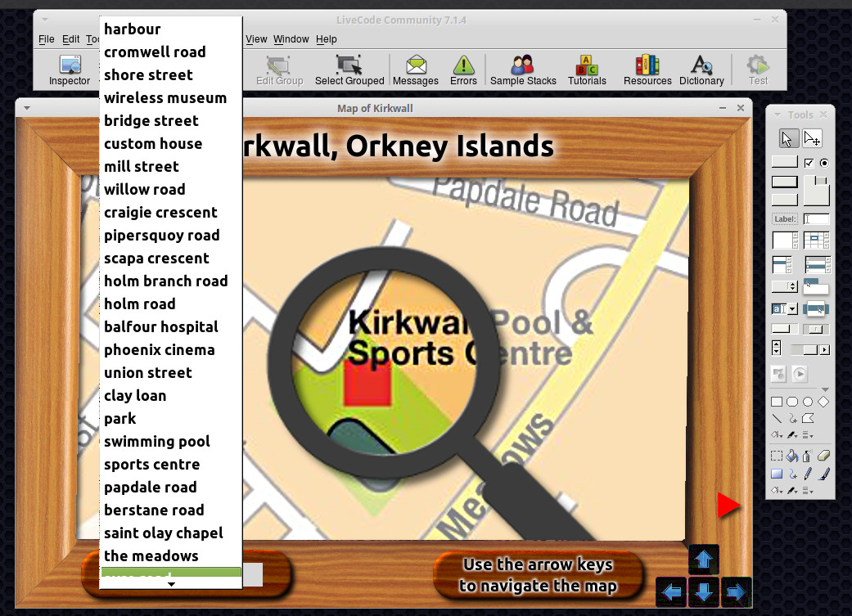Choose the radio button control in Tools palette
852x616 pixels.
[823, 162]
